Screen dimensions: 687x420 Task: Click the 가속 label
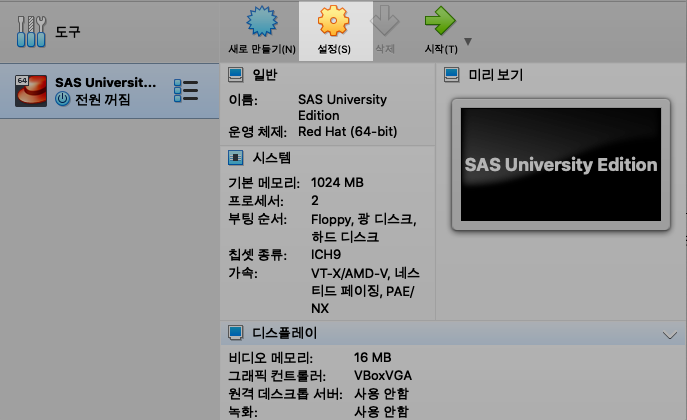point(243,273)
